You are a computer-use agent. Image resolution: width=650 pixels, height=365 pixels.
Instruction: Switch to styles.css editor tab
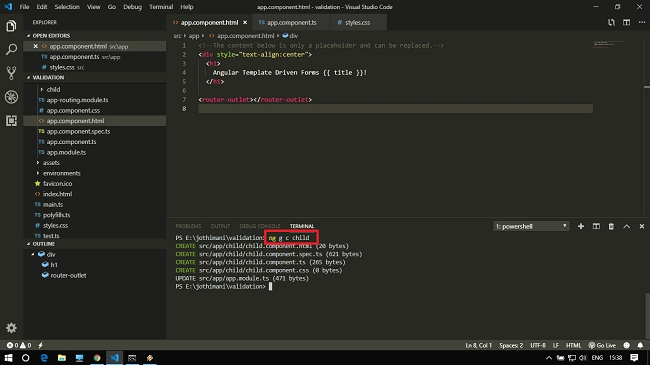coord(357,22)
